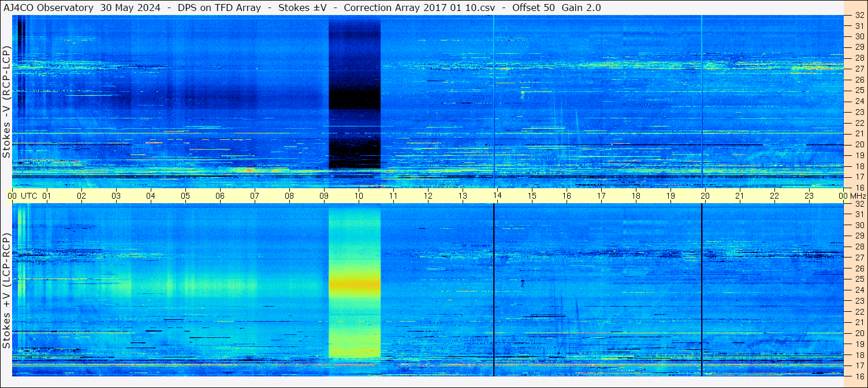Click the yellow-green band in lower spectrogram

point(355,283)
